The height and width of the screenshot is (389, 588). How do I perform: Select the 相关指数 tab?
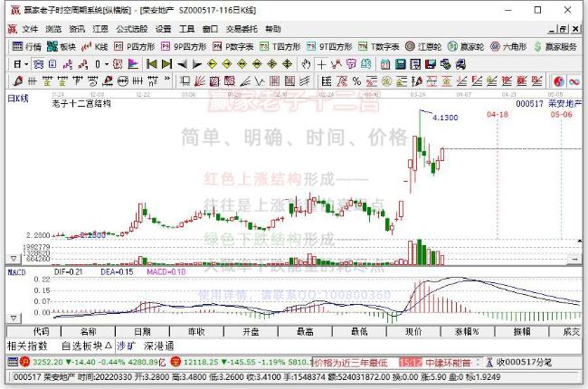tap(27, 346)
